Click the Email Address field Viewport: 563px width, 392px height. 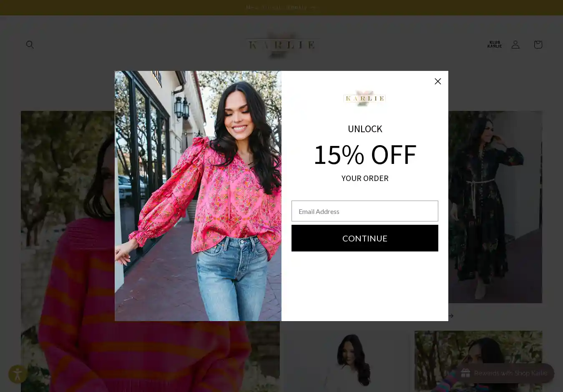click(364, 211)
